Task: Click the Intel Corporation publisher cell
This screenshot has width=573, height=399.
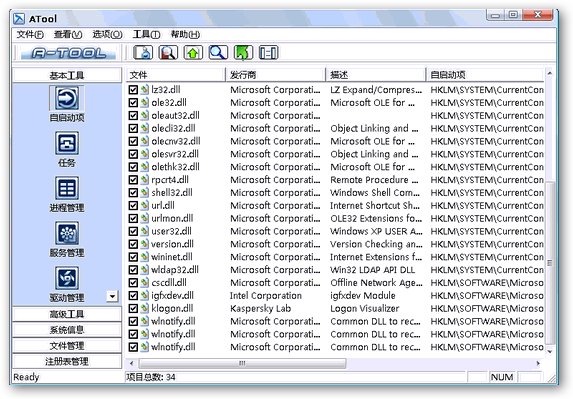Action: click(266, 296)
